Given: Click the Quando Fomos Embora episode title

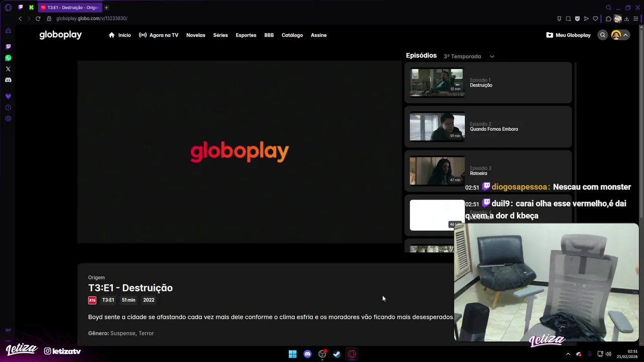Looking at the screenshot, I should click(x=494, y=129).
